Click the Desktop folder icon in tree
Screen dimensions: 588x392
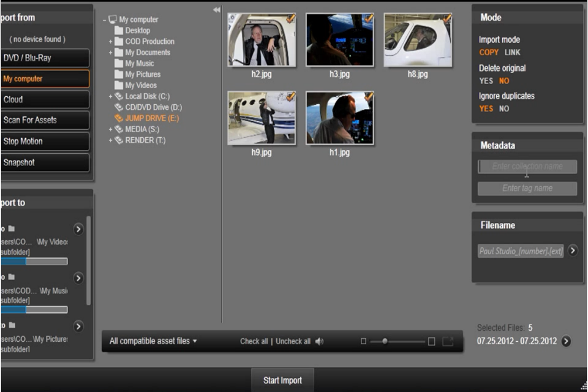pyautogui.click(x=119, y=31)
